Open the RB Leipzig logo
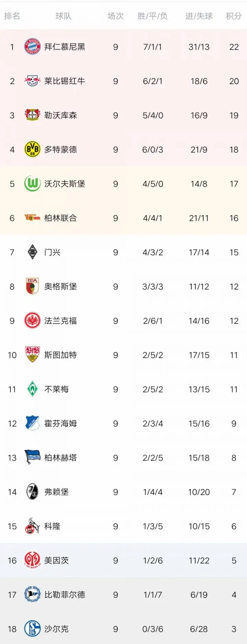The width and height of the screenshot is (247, 644). pos(32,81)
